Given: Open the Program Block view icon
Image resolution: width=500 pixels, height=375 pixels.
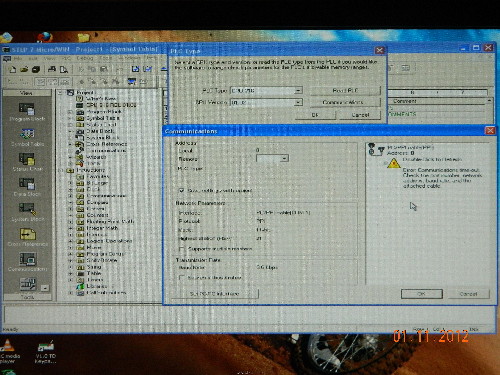Looking at the screenshot, I should click(27, 109).
